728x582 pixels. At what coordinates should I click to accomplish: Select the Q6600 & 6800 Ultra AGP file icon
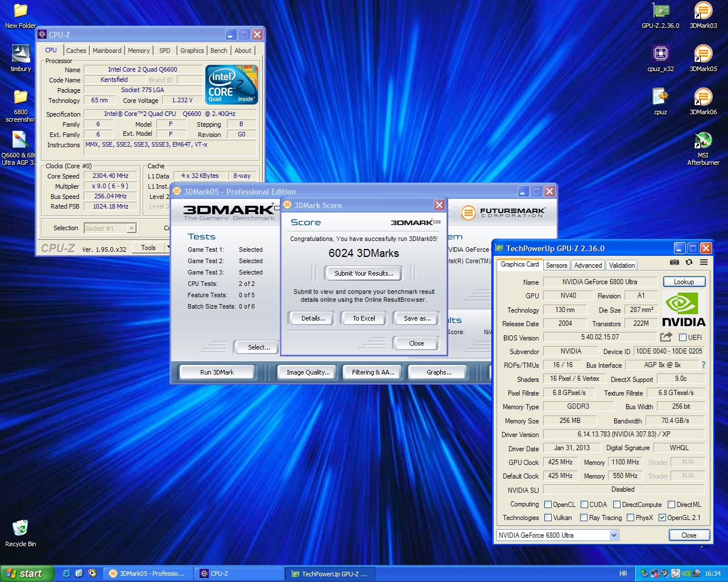pos(18,148)
